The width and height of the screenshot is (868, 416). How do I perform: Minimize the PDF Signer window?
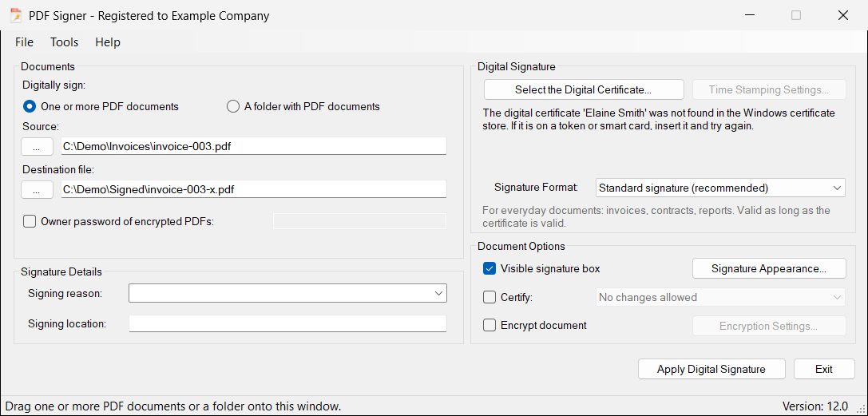(x=748, y=15)
